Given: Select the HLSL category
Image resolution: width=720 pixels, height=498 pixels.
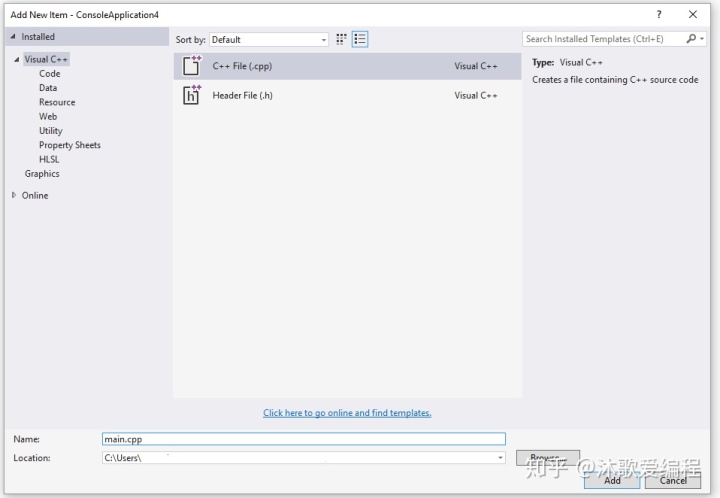Looking at the screenshot, I should [x=49, y=159].
